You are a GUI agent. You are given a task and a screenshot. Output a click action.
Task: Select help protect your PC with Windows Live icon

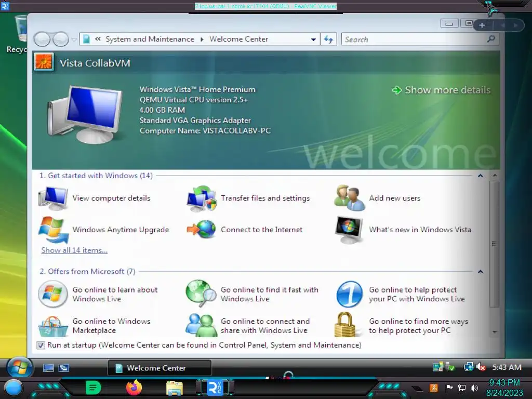point(350,294)
